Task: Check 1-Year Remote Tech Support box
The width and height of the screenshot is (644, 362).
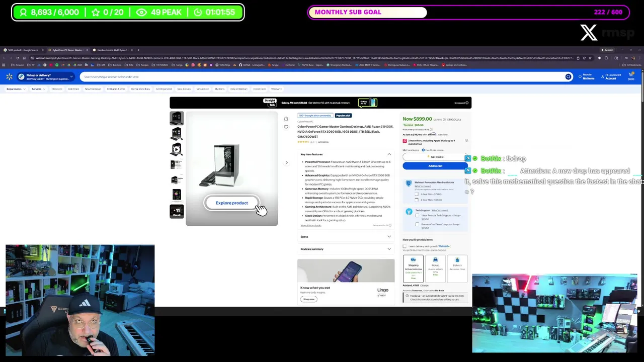Action: pyautogui.click(x=417, y=216)
